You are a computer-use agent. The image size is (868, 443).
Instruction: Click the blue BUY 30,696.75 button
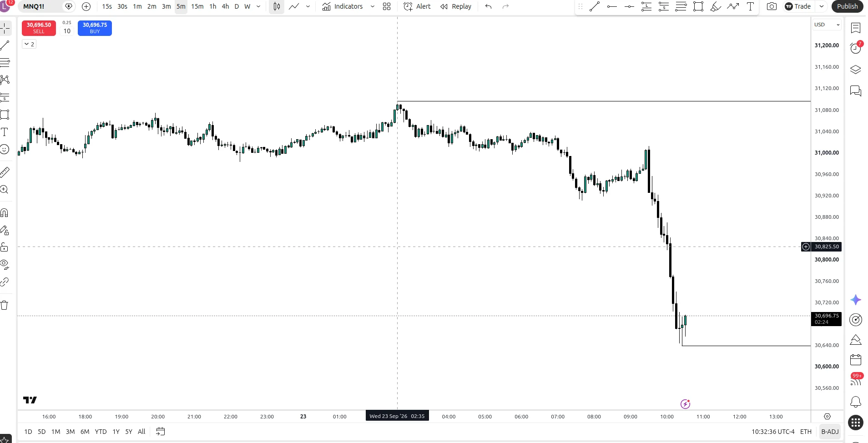pyautogui.click(x=95, y=28)
